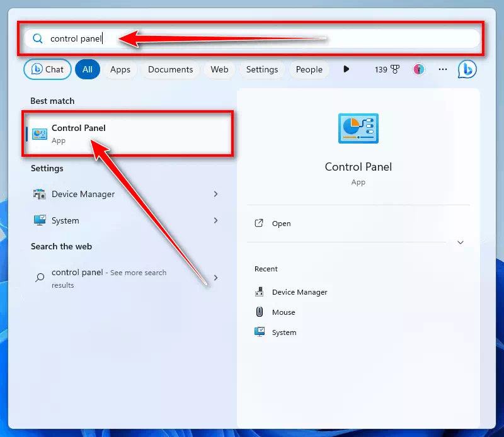Expand System result chevron under Settings
Screen dimensions: 504x437
point(215,220)
